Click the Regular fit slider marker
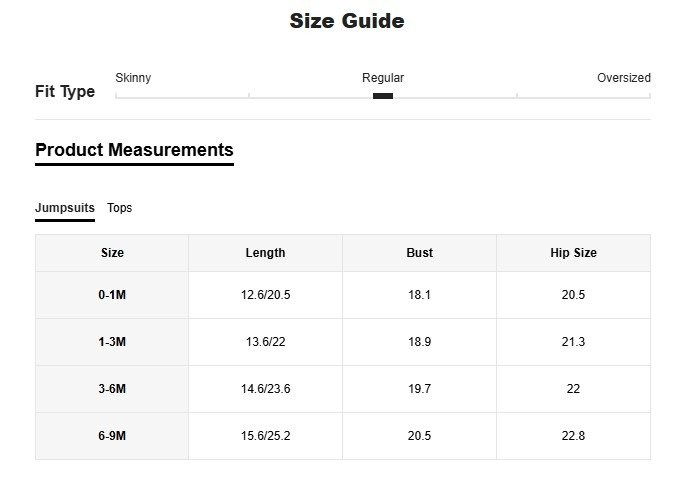Image resolution: width=685 pixels, height=483 pixels. [x=383, y=96]
